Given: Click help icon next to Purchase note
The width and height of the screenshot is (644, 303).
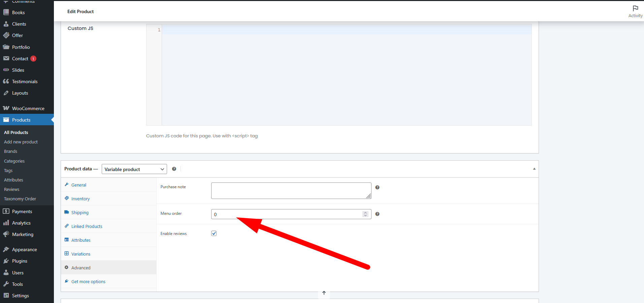Looking at the screenshot, I should pos(377,188).
